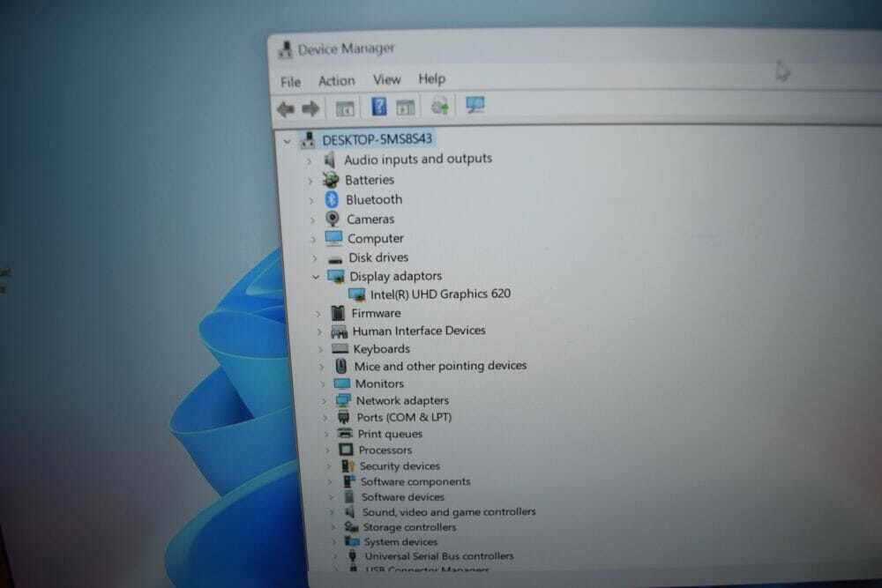Select the Computer category label
882x588 pixels.
point(375,239)
